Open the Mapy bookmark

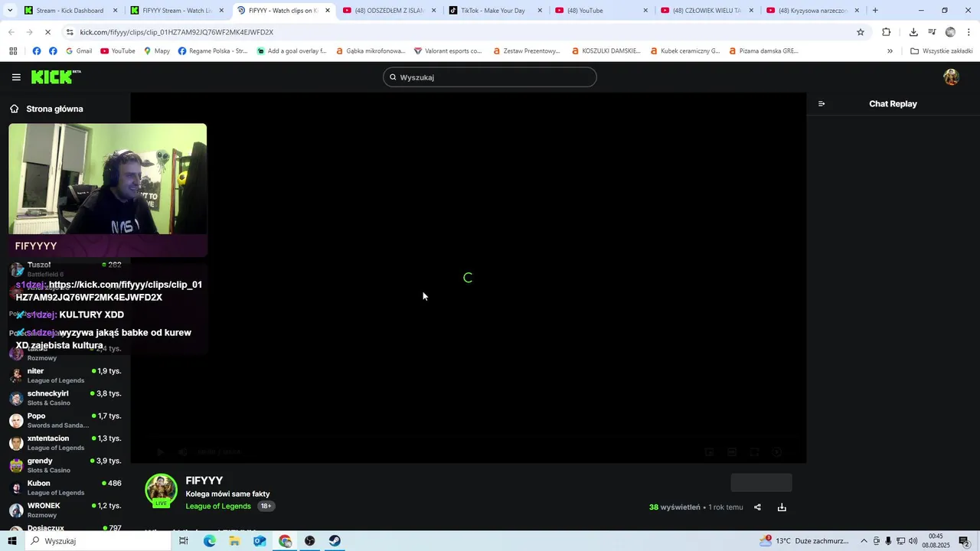[x=157, y=51]
